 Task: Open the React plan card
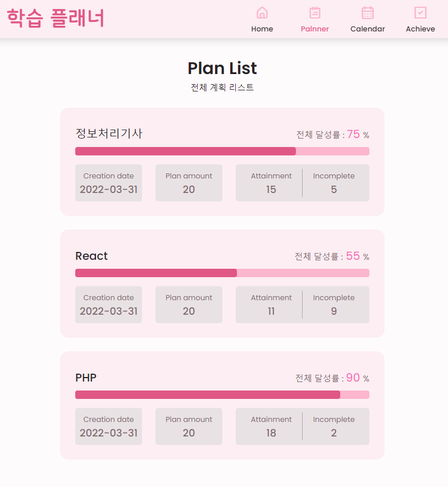[x=222, y=283]
